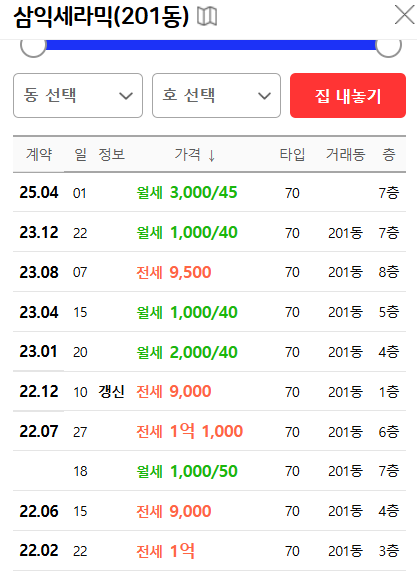The image size is (417, 571).
Task: Select the 22.06 contract date
Action: 39,511
